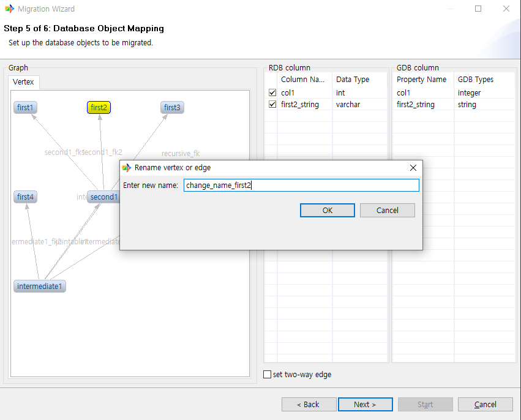Image resolution: width=521 pixels, height=420 pixels.
Task: Select the intermediate1 vertex node
Action: pos(39,286)
